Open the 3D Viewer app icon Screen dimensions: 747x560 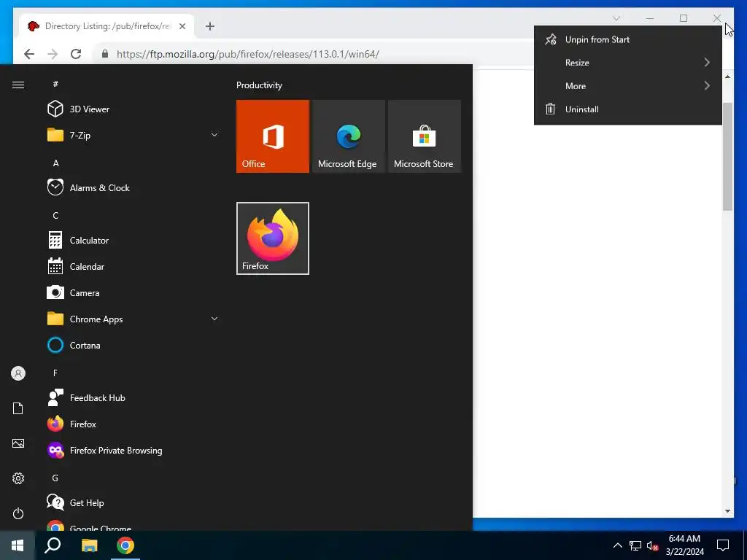(x=55, y=109)
